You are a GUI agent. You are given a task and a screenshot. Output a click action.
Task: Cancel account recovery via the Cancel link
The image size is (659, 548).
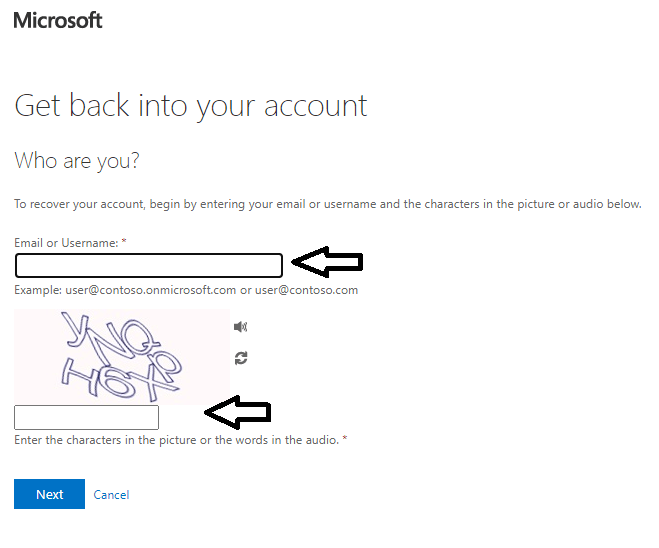(x=111, y=495)
